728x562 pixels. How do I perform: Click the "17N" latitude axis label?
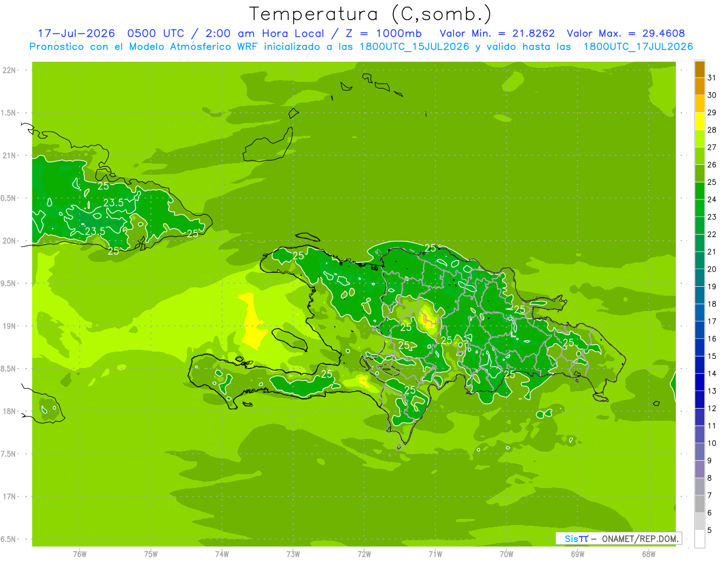click(9, 497)
